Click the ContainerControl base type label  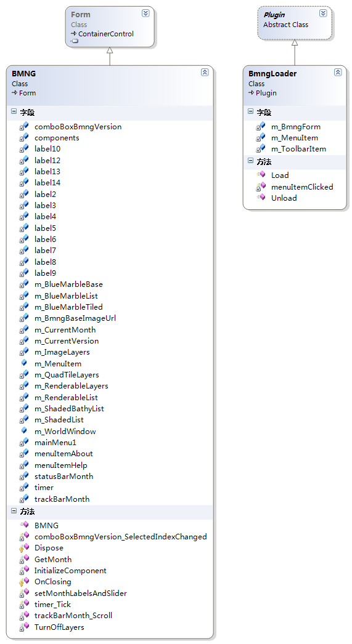point(106,34)
